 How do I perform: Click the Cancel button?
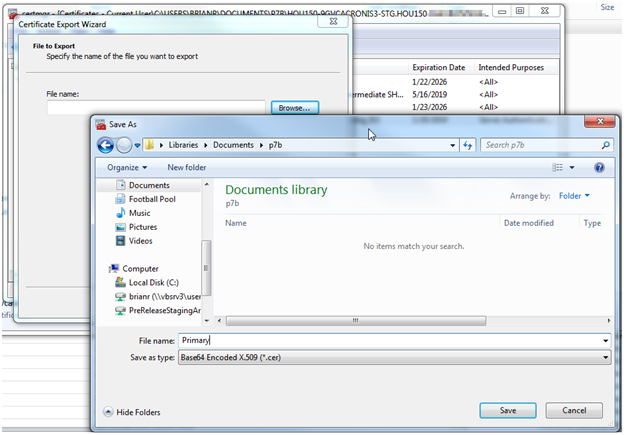[574, 410]
